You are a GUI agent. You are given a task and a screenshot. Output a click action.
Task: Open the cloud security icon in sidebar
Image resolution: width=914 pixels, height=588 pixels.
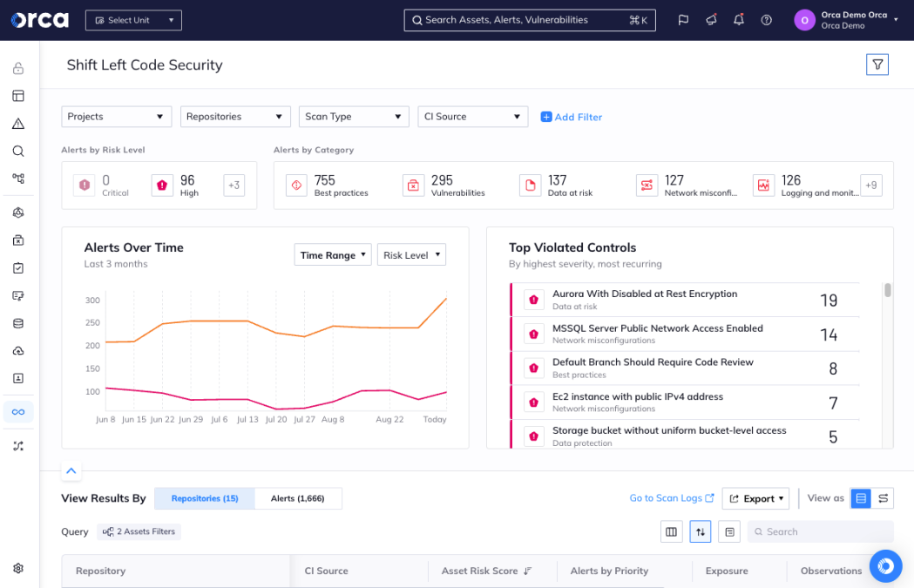point(17,351)
